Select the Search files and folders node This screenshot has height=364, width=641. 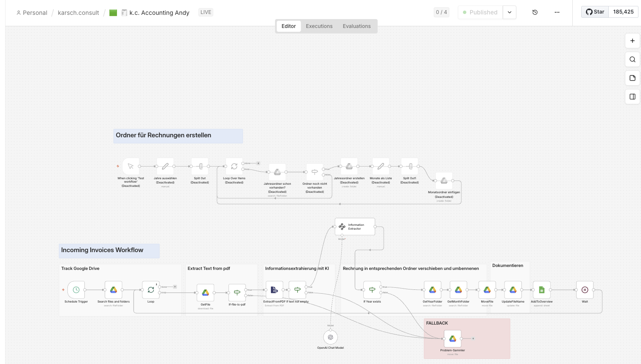click(114, 290)
